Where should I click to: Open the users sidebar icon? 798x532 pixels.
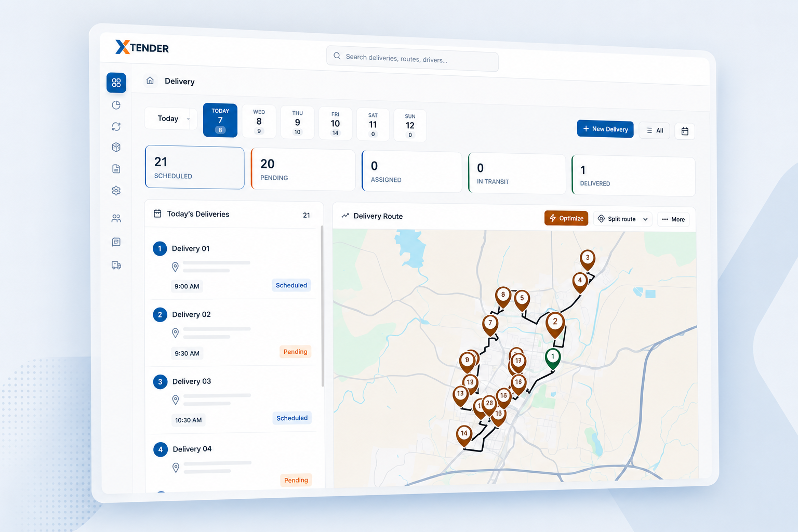pos(116,219)
